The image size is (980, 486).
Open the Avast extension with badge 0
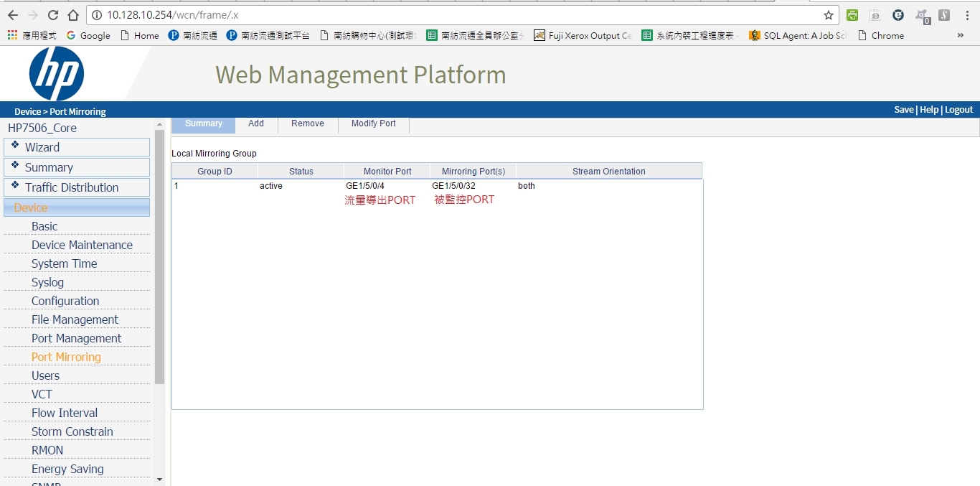922,14
